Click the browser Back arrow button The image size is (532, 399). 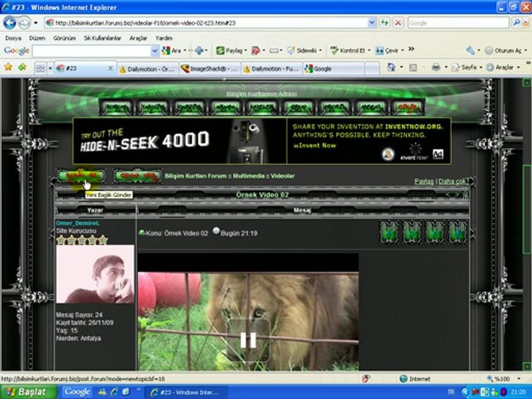click(9, 23)
